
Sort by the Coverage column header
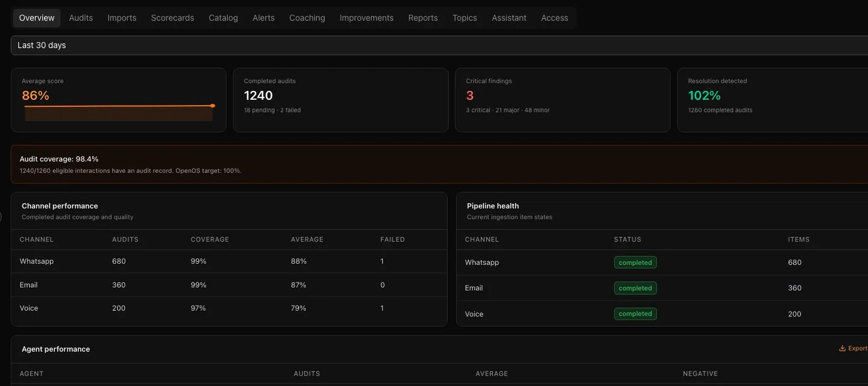(x=210, y=240)
